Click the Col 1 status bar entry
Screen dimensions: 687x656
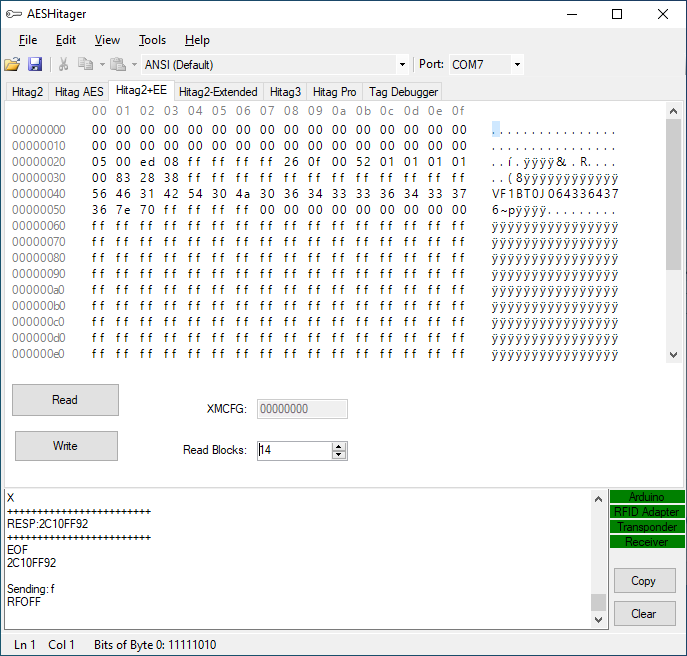61,645
